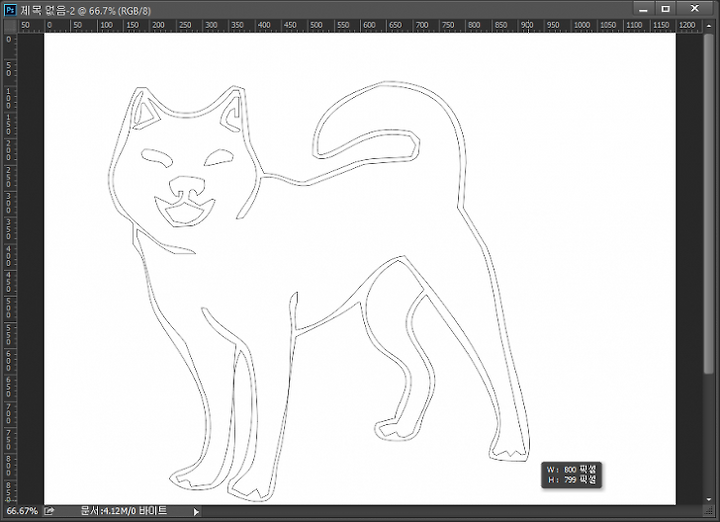Click the document title 제목 없음-2 text
Screen dimensions: 720x522
[x=47, y=10]
